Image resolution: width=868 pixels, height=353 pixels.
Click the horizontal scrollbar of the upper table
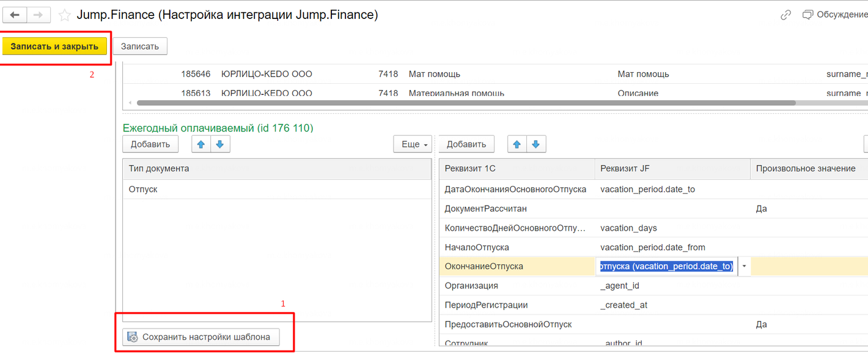[x=465, y=103]
